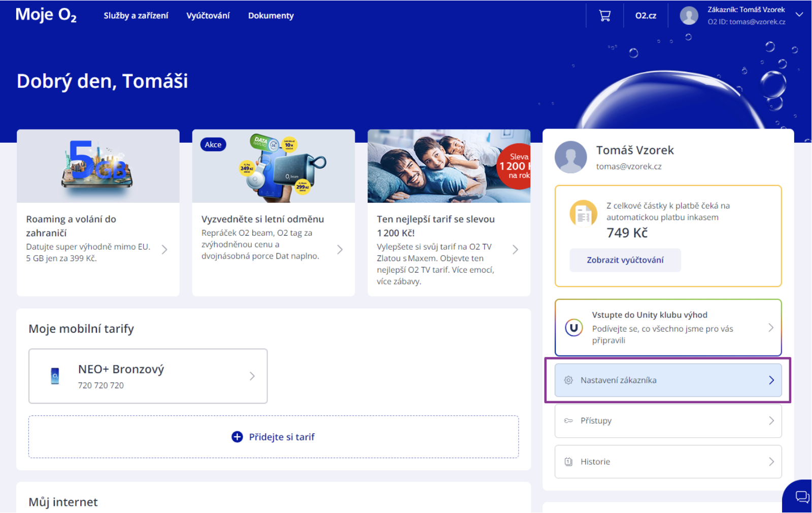Click the gear icon for Nastavení zákazníka
Image resolution: width=812 pixels, height=513 pixels.
(568, 380)
